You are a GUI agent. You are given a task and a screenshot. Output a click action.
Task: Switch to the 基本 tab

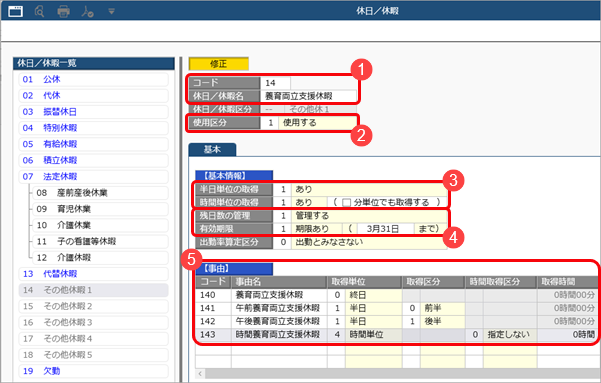click(212, 149)
